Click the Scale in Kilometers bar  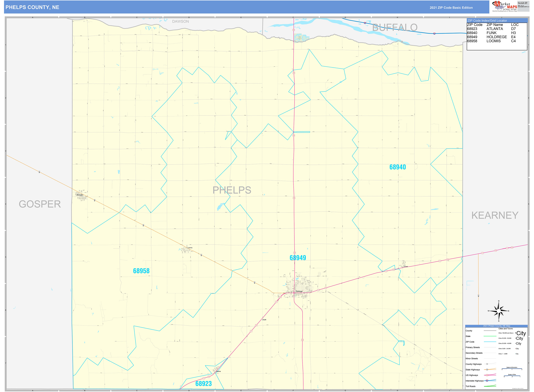point(512,368)
